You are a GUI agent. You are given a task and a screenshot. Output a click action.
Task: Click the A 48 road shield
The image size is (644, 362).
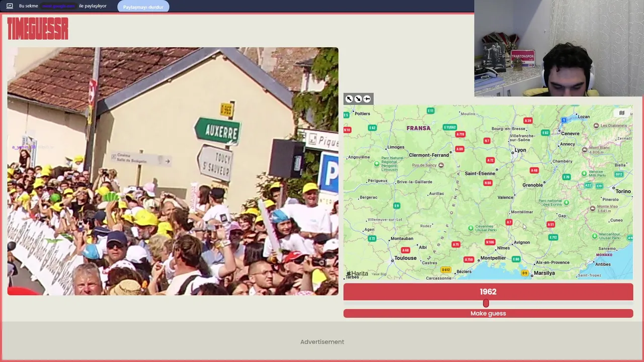[x=534, y=170]
